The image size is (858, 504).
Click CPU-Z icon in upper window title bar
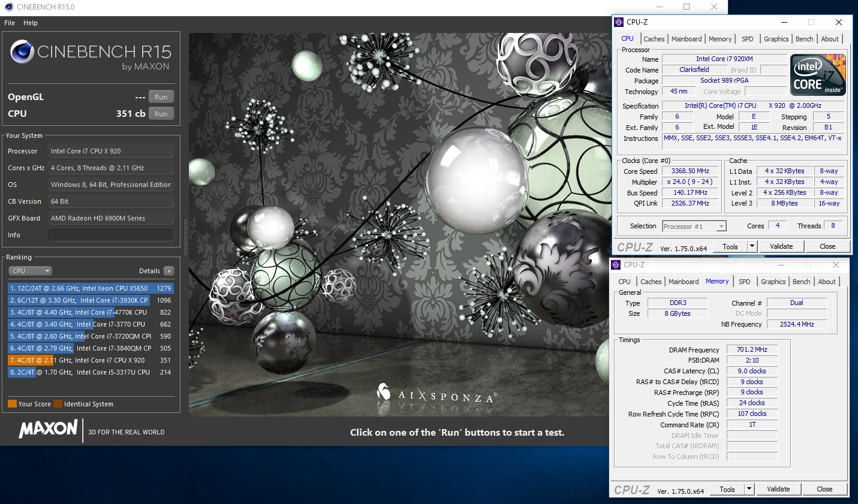[x=619, y=22]
